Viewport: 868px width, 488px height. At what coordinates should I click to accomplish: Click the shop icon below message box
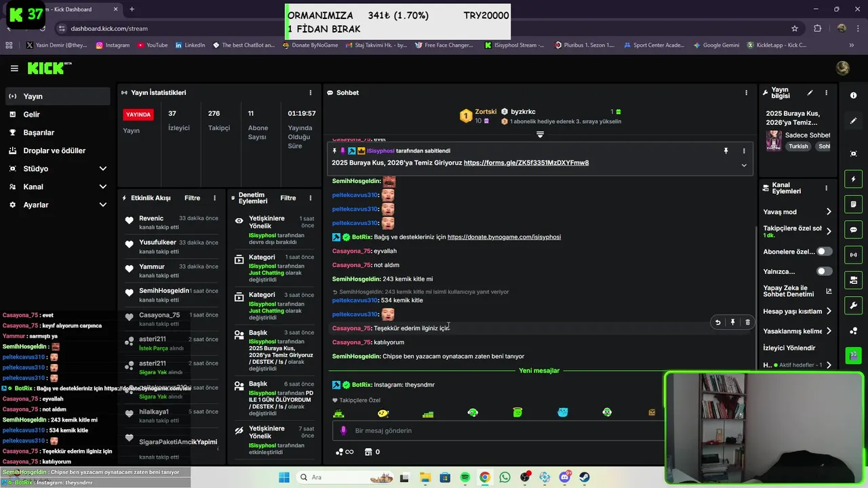click(368, 451)
